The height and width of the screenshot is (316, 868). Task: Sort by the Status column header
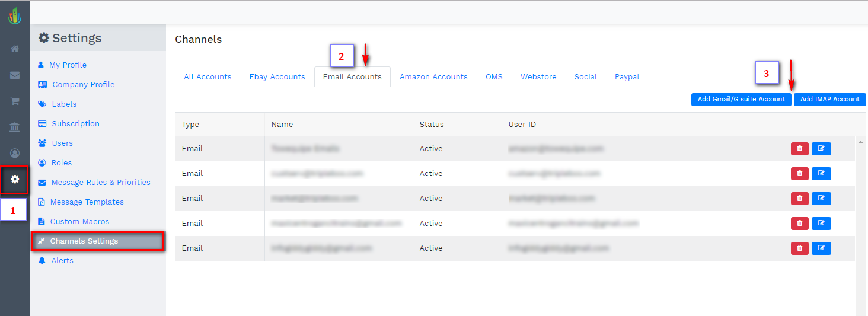point(432,125)
